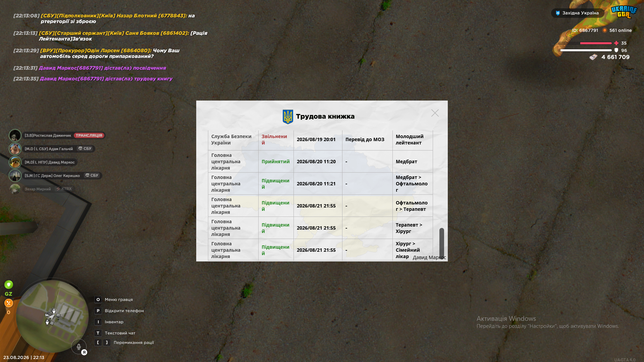Click Назар Блотний's chat message
644x362 pixels.
click(x=104, y=18)
